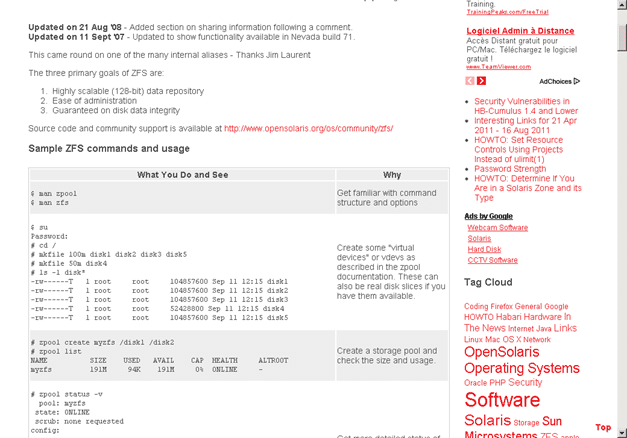627x438 pixels.
Task: Click the '# mkfile 50m disk4' command line
Action: pos(69,264)
